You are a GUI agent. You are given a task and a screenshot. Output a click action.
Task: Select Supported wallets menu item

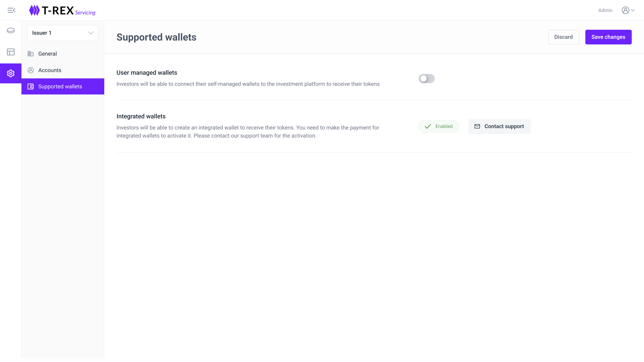click(x=60, y=86)
